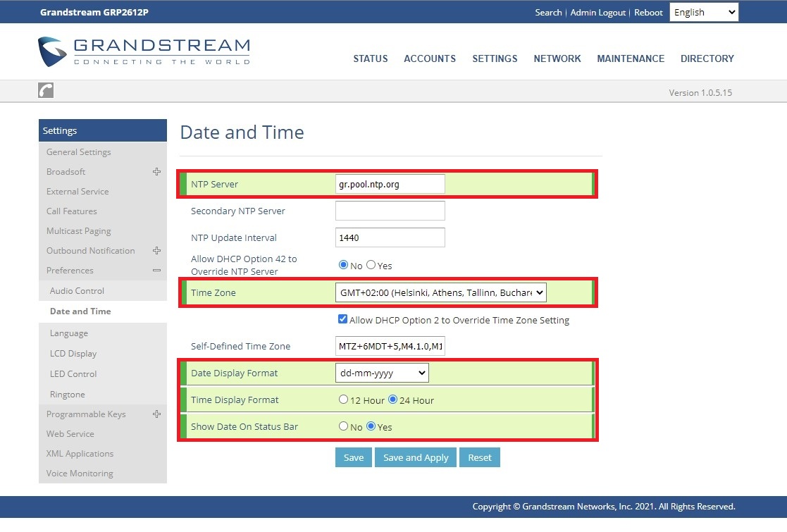Click the Secondary NTP Server field
This screenshot has height=532, width=787.
tap(390, 211)
